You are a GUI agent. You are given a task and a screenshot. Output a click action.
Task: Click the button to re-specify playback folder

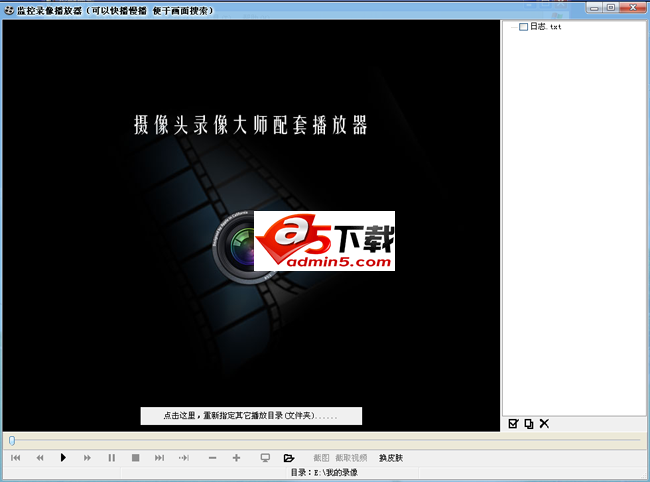[x=251, y=416]
